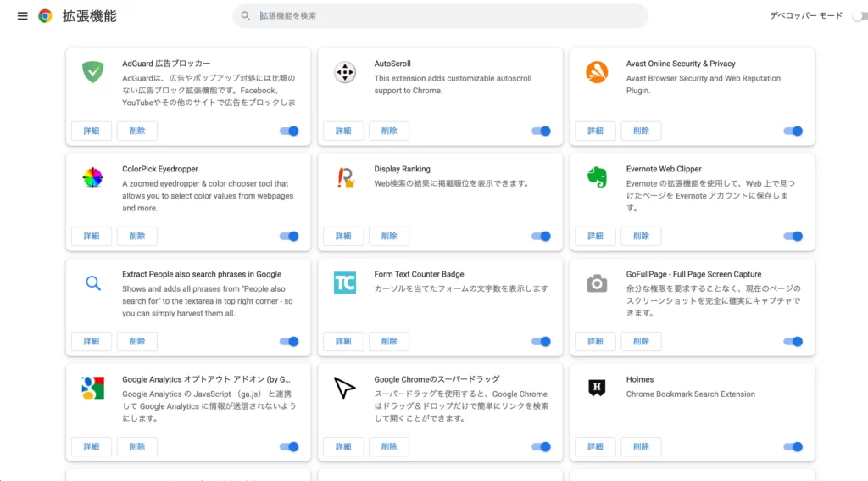Click 削除 for AdGuard 広告ブロッカー
This screenshot has width=868, height=481.
137,131
